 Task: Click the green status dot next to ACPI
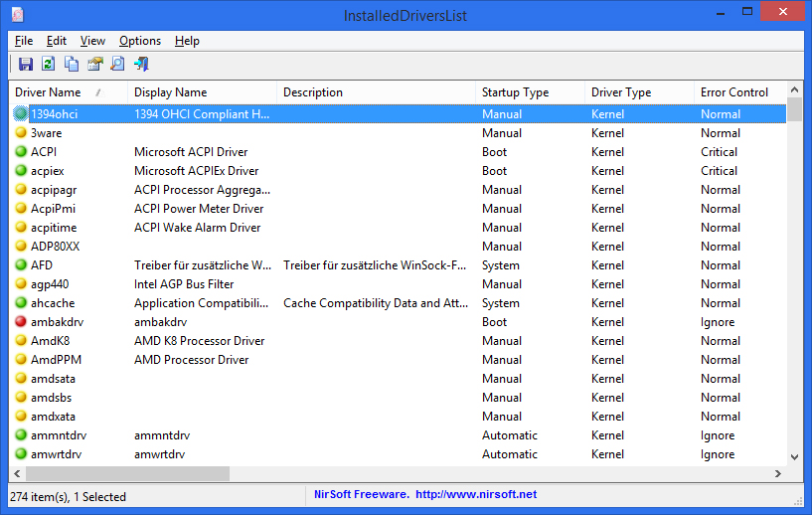click(x=21, y=151)
